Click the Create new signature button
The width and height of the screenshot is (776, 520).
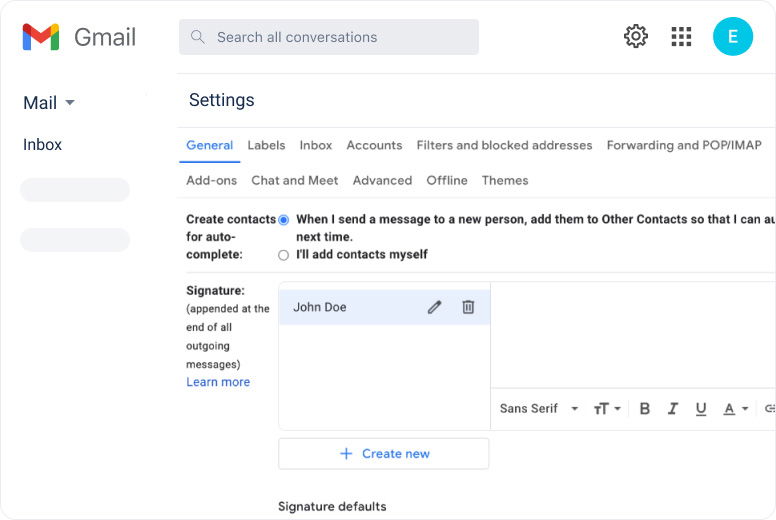pos(384,453)
